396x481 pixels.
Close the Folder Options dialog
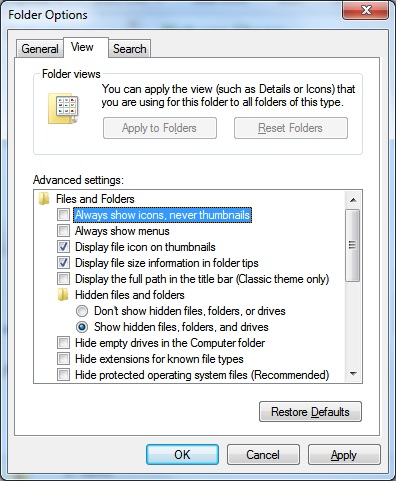366,10
